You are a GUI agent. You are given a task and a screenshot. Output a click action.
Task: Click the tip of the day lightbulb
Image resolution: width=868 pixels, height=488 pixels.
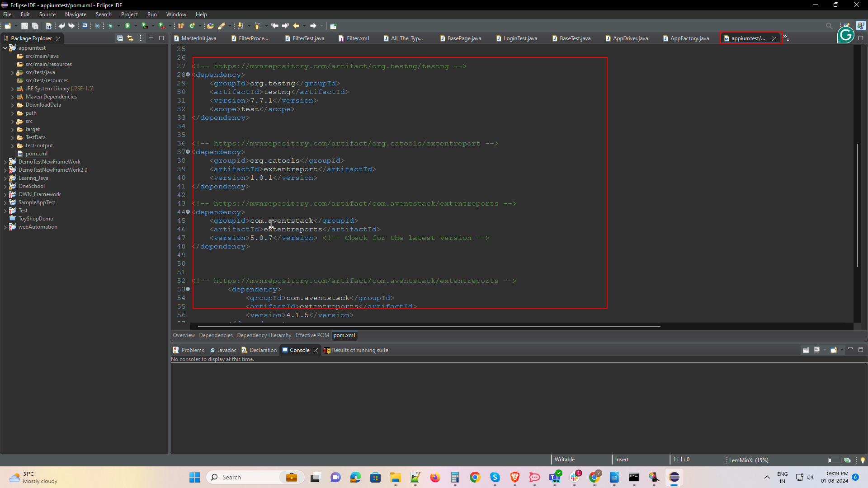pos(863,460)
